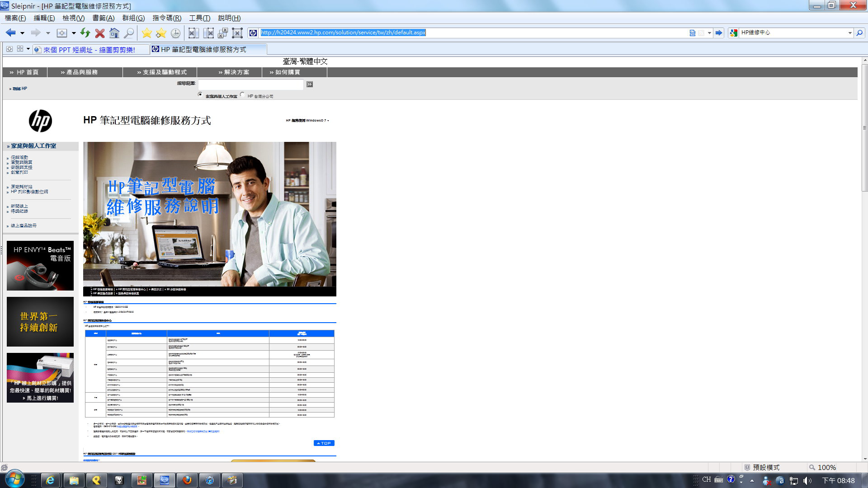Open the 書籤(A) menu
The width and height of the screenshot is (868, 488).
click(x=103, y=18)
